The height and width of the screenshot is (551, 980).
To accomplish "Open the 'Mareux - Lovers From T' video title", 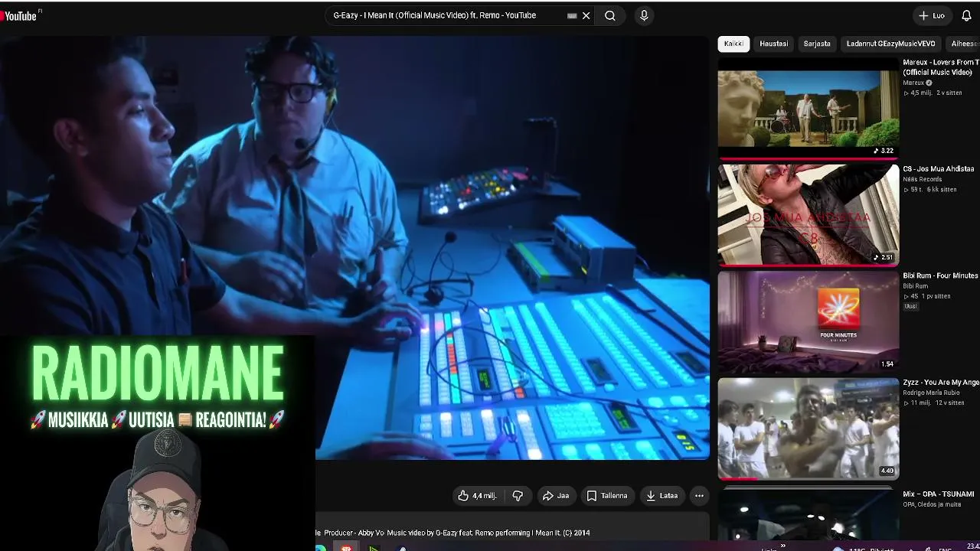I will coord(941,67).
